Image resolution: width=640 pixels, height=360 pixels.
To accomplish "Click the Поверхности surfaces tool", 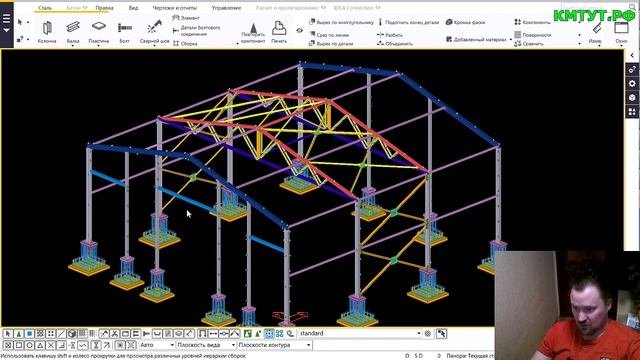I will click(x=533, y=35).
